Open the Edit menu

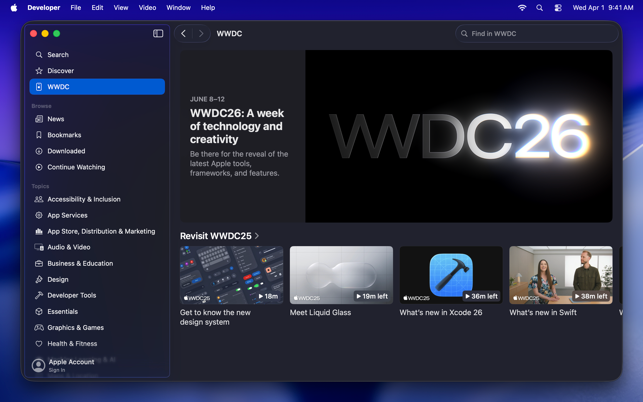[97, 8]
